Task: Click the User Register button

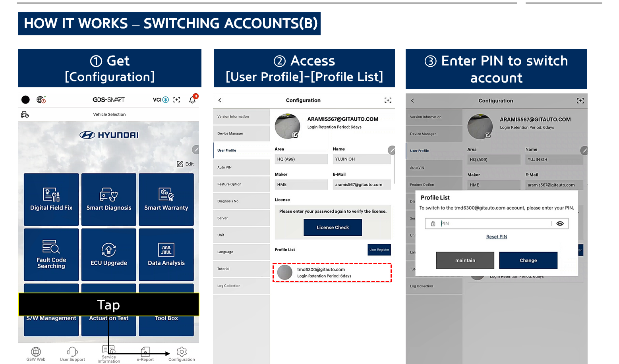Action: [x=379, y=250]
